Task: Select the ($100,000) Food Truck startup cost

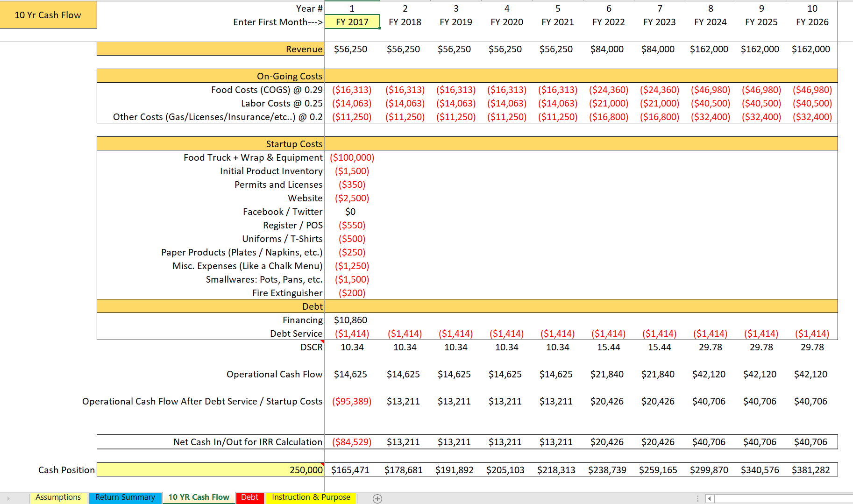Action: (351, 157)
